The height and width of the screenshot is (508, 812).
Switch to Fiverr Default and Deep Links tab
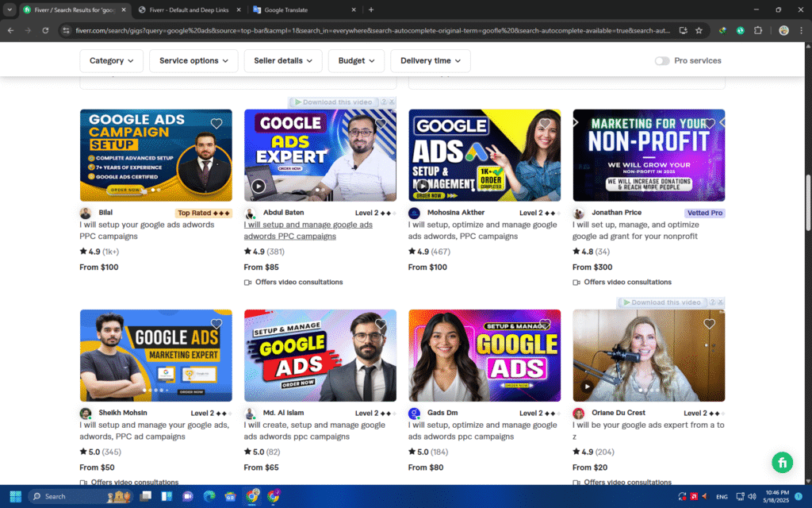pos(189,10)
